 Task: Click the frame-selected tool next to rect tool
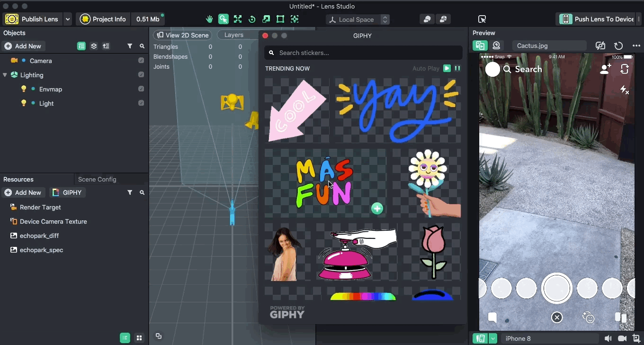(x=295, y=19)
